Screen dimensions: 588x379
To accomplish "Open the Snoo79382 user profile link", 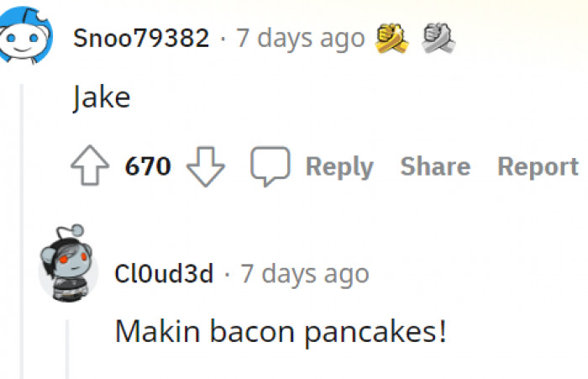I will click(141, 38).
